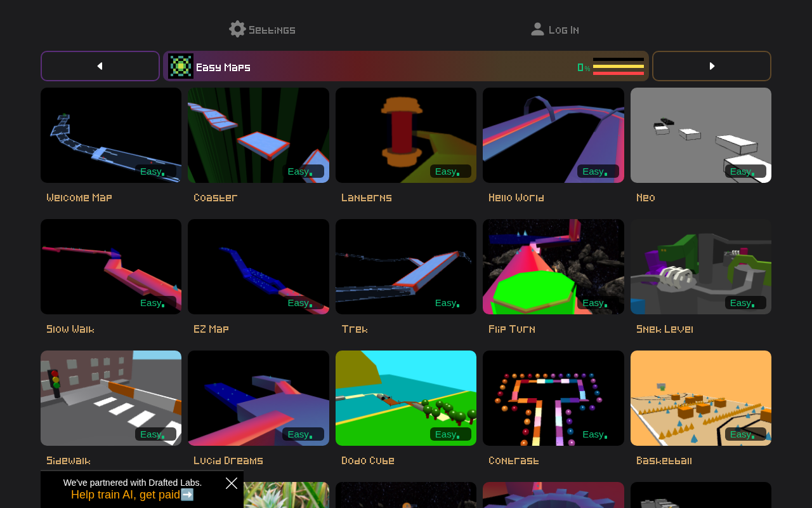The image size is (812, 508).
Task: Open the Flip Turn map thumbnail
Action: (553, 267)
